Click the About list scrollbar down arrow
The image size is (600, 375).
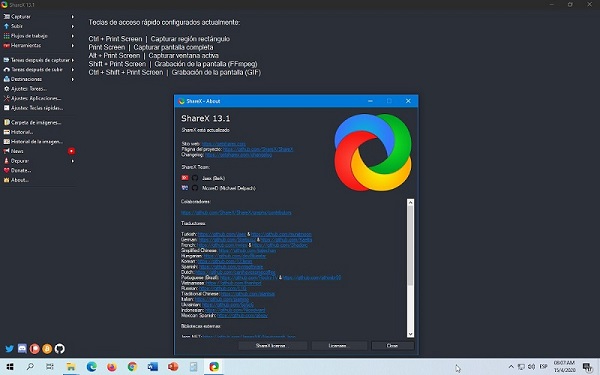[x=410, y=334]
